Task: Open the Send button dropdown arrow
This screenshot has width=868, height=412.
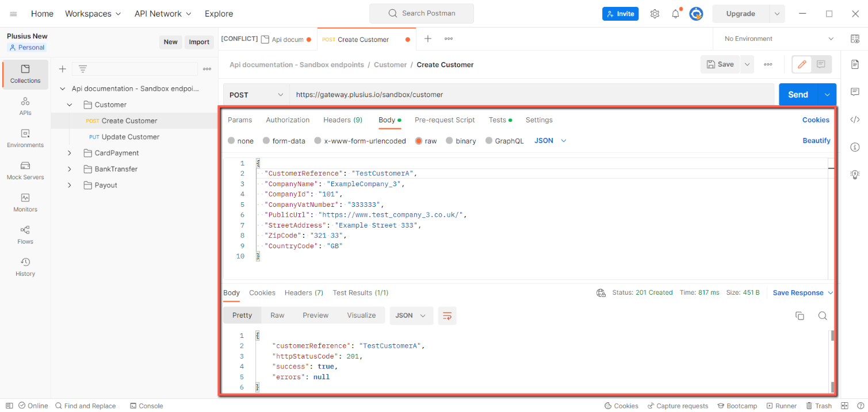Action: [827, 95]
